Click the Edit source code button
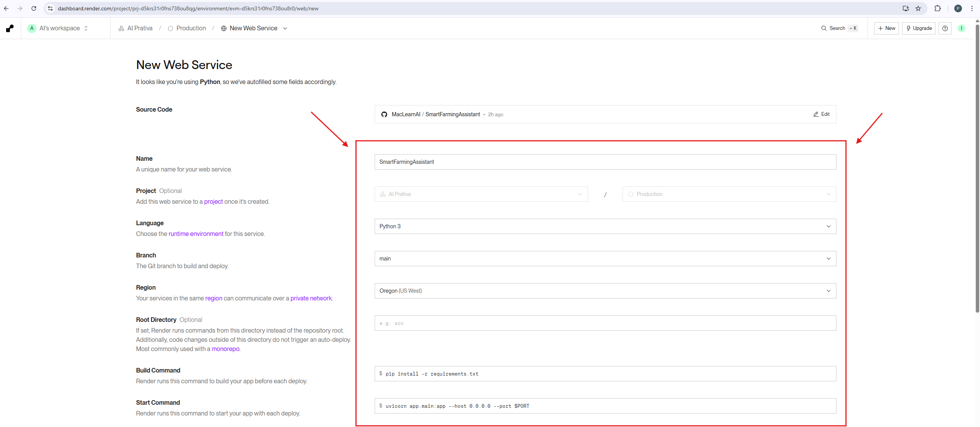 point(821,114)
